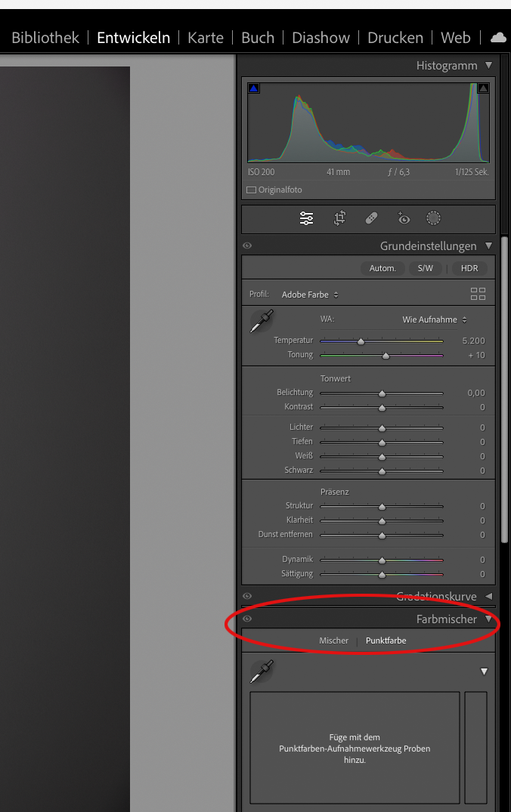
Task: Click the Tiefen slider handle
Action: coord(382,443)
